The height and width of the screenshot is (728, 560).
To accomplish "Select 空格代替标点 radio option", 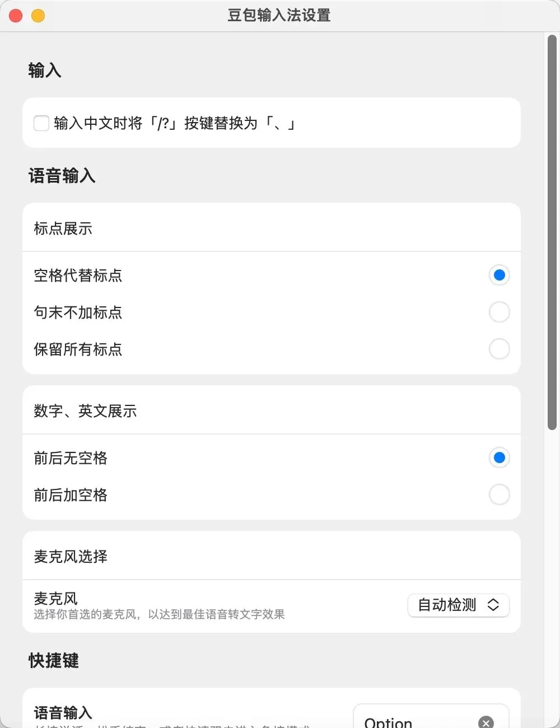I will pyautogui.click(x=499, y=275).
